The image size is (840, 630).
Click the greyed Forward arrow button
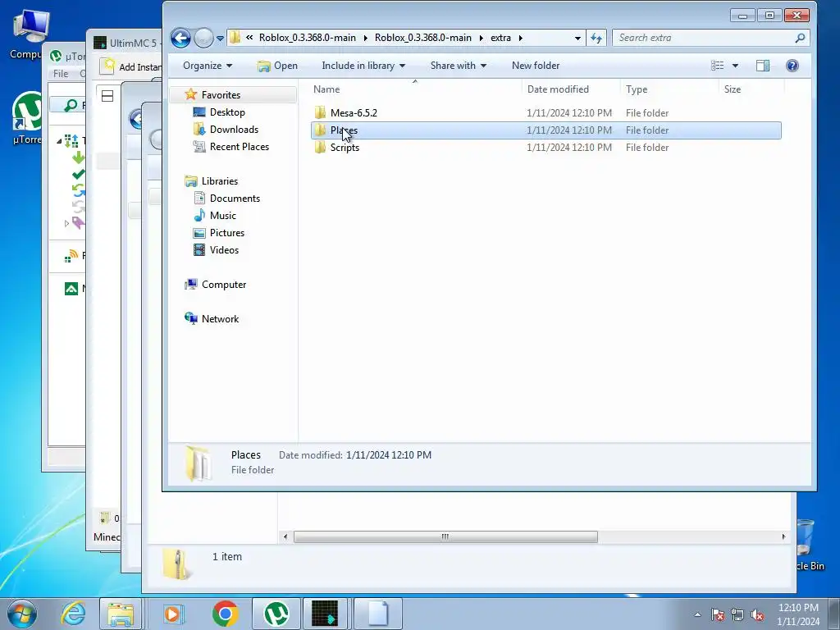(203, 38)
